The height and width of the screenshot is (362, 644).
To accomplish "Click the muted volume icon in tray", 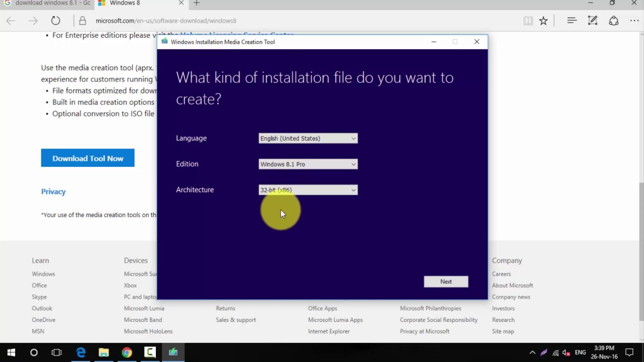I will coord(566,352).
